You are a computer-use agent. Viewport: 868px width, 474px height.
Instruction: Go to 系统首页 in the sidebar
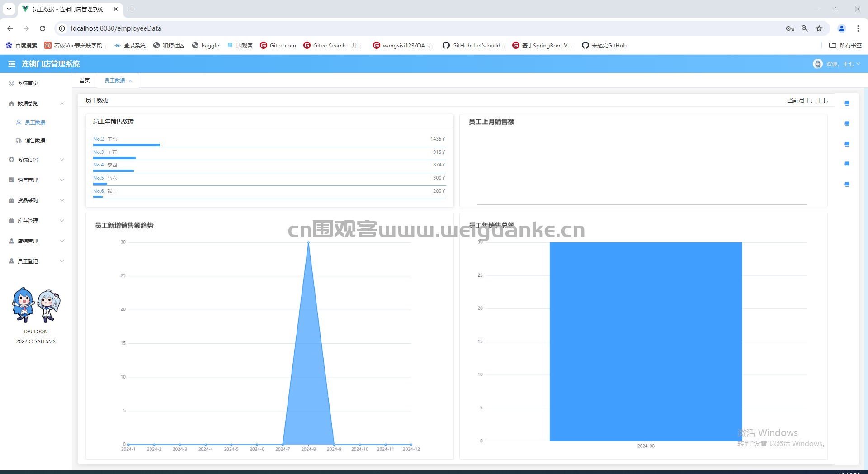click(x=28, y=83)
